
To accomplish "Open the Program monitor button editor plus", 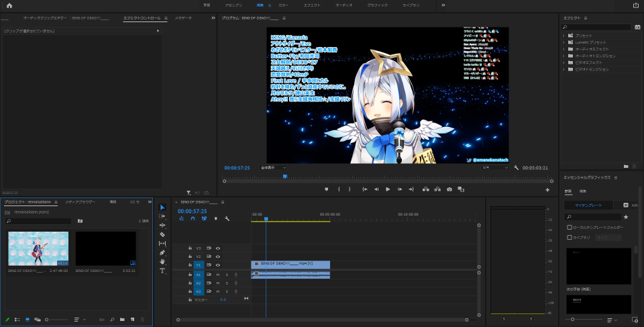I will [547, 190].
